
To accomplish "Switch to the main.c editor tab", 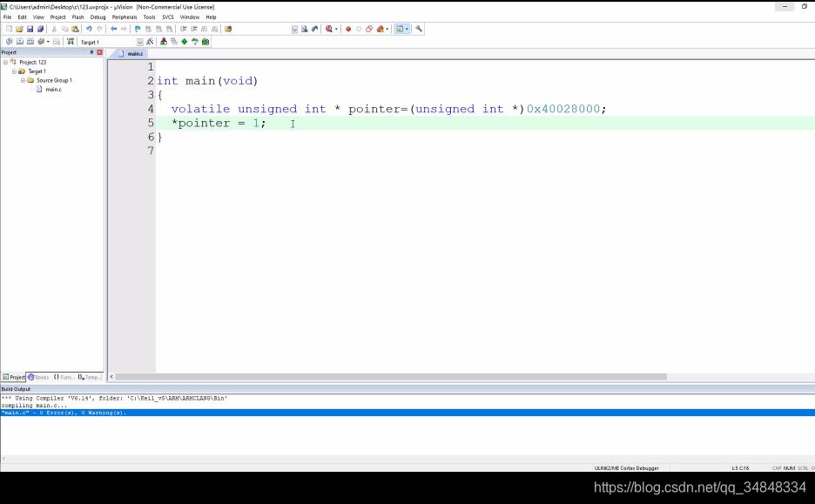I will (131, 53).
